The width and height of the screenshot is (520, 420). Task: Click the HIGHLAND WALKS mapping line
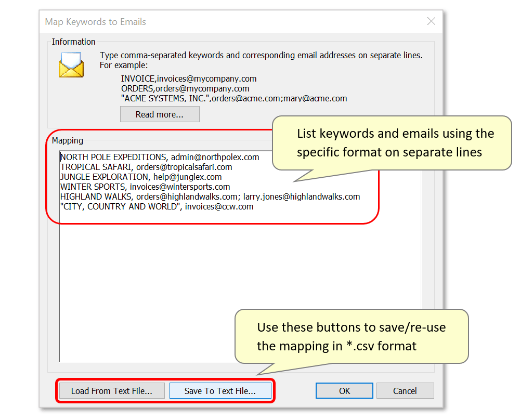(x=210, y=197)
